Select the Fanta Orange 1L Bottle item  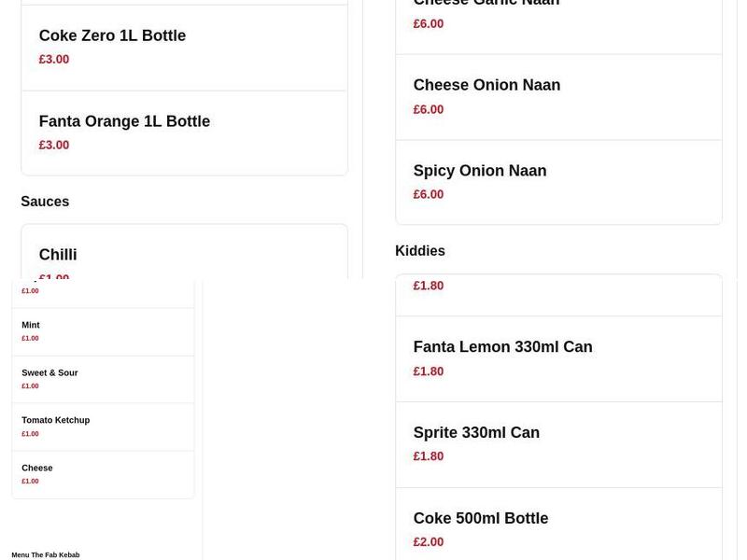(x=124, y=121)
